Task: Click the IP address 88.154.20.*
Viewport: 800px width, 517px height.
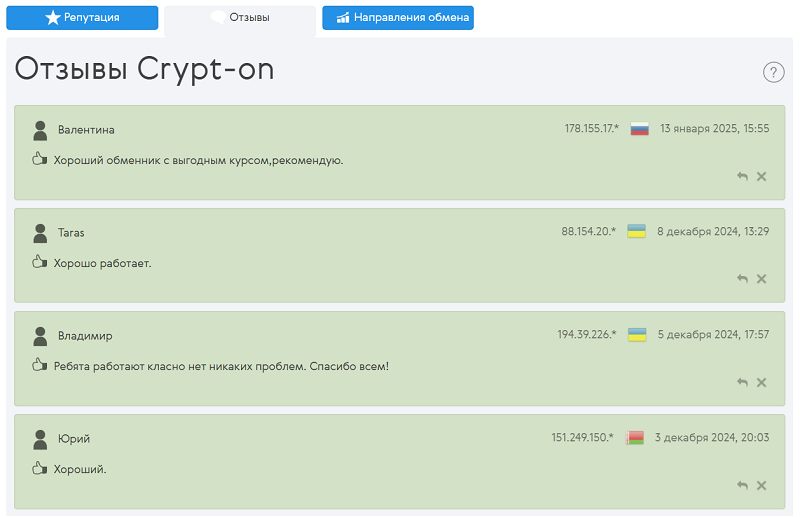Action: [x=589, y=232]
